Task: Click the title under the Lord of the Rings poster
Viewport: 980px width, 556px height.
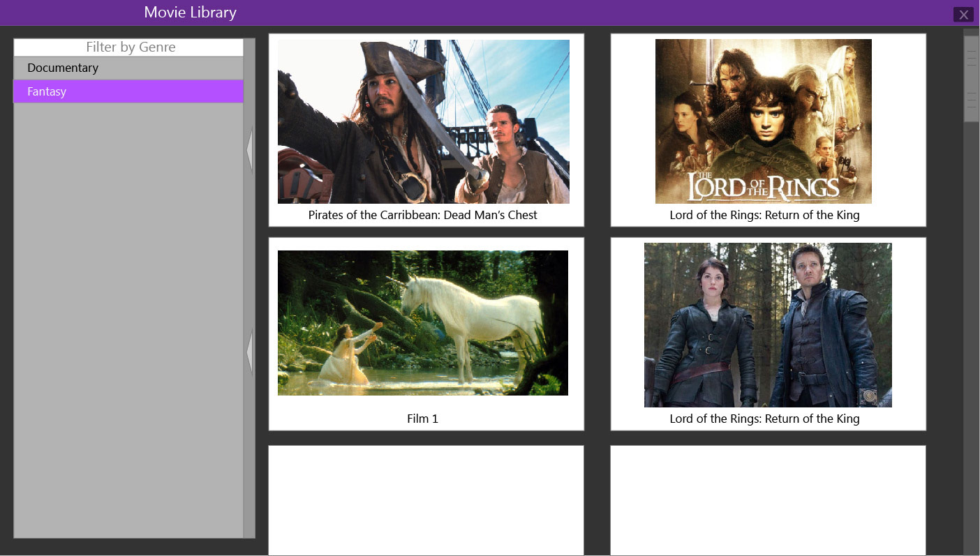Action: 764,215
